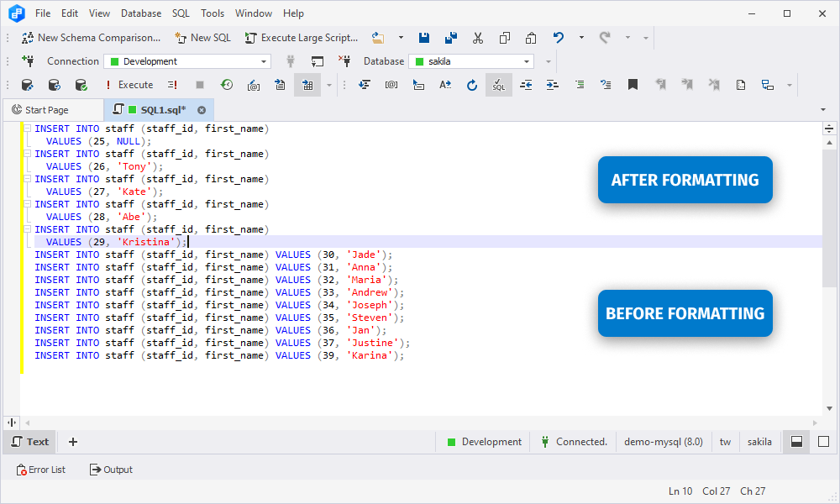Click the Cut scissors icon
The height and width of the screenshot is (504, 840).
(478, 38)
